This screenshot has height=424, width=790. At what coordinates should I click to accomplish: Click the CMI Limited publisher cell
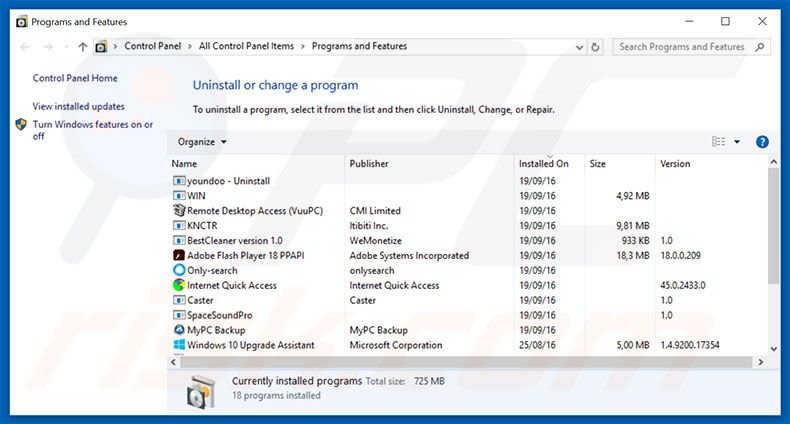(375, 210)
